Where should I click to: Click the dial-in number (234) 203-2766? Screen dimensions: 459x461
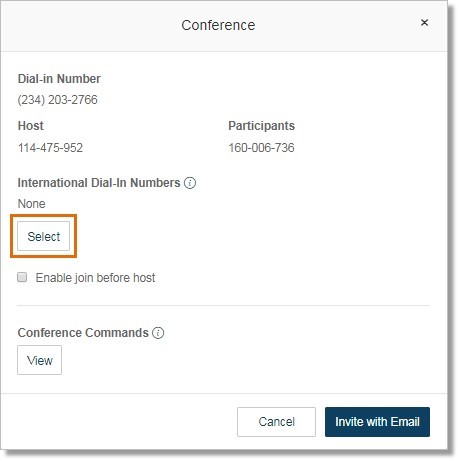58,100
